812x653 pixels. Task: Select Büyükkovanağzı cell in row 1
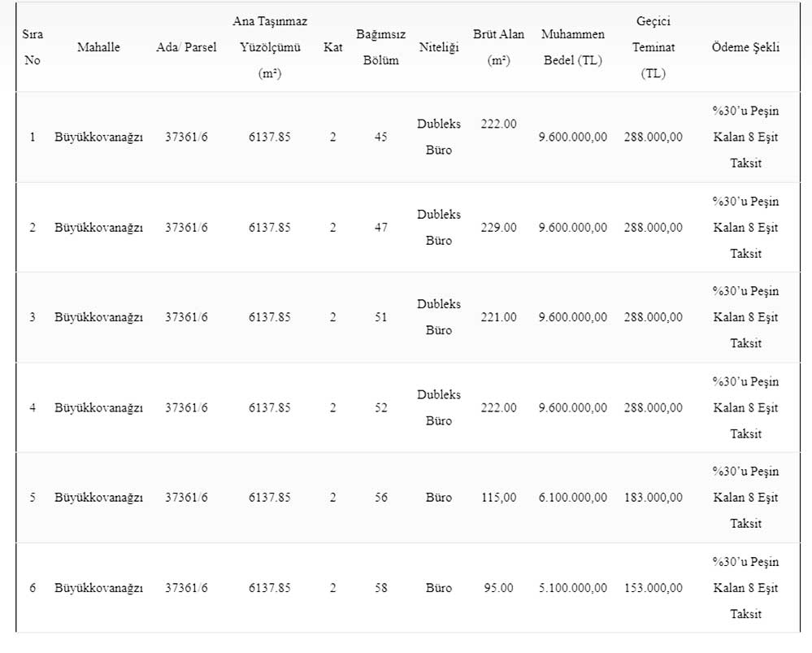coord(98,137)
